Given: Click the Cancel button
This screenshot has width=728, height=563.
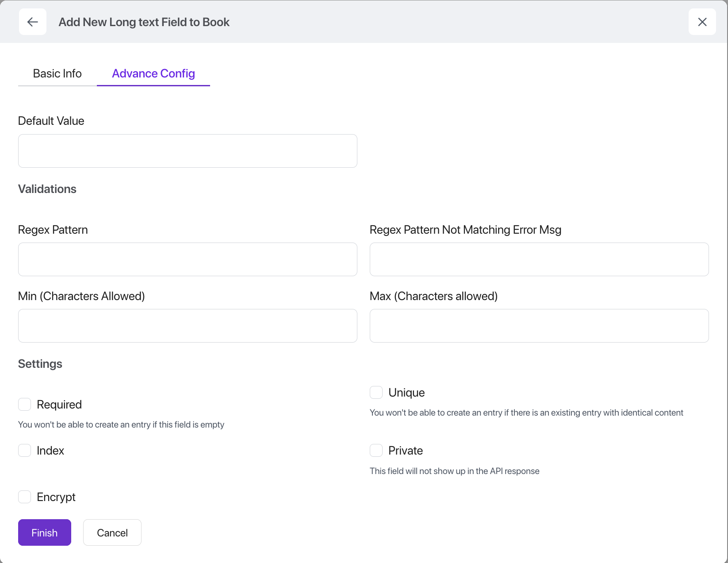Looking at the screenshot, I should [x=112, y=532].
